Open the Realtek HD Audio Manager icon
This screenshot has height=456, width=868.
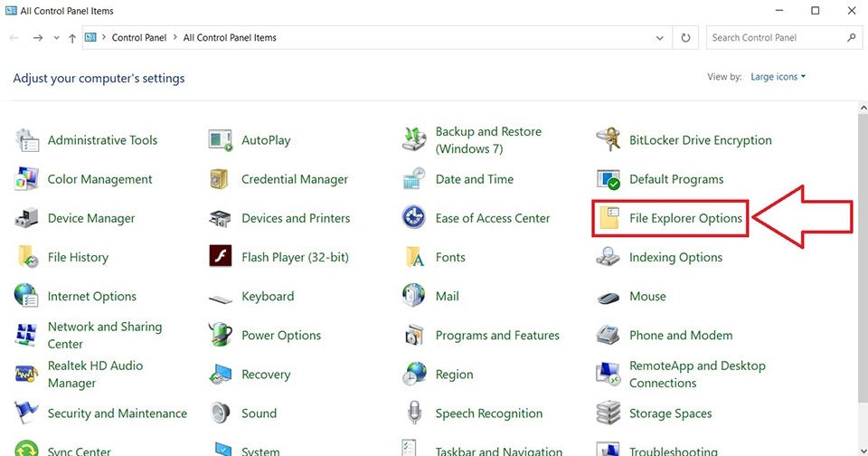26,374
